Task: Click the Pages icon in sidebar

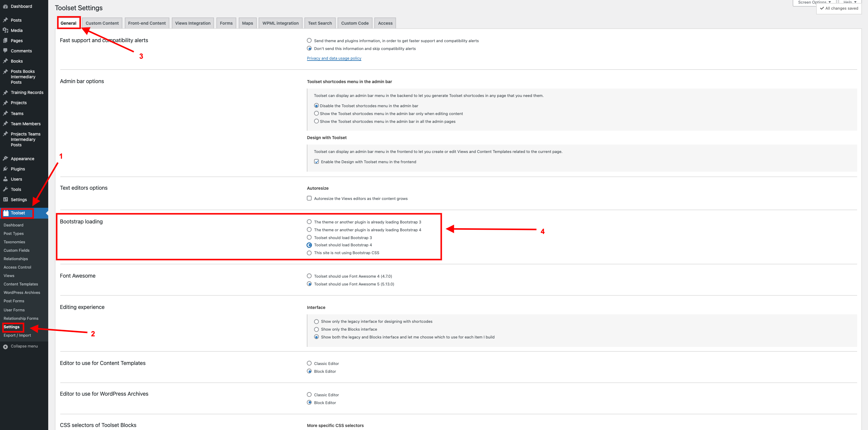Action: (5, 40)
